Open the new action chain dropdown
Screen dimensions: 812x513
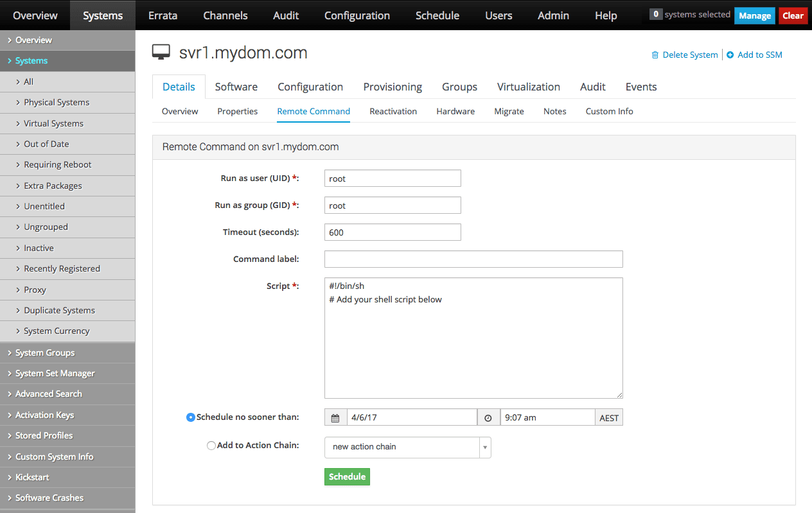(408, 447)
